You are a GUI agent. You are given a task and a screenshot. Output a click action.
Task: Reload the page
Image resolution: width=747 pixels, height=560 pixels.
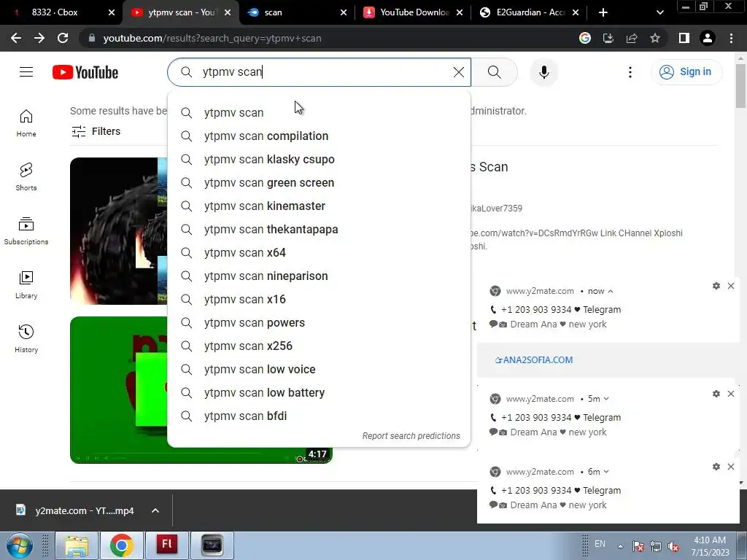(63, 38)
